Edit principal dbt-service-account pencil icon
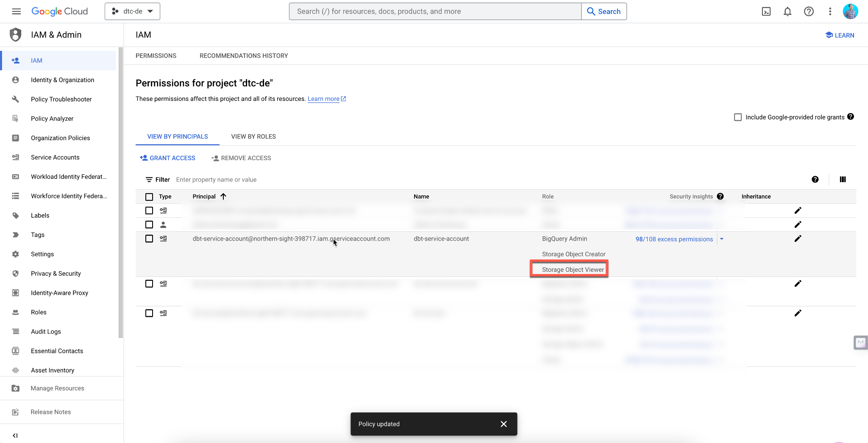 click(x=798, y=238)
